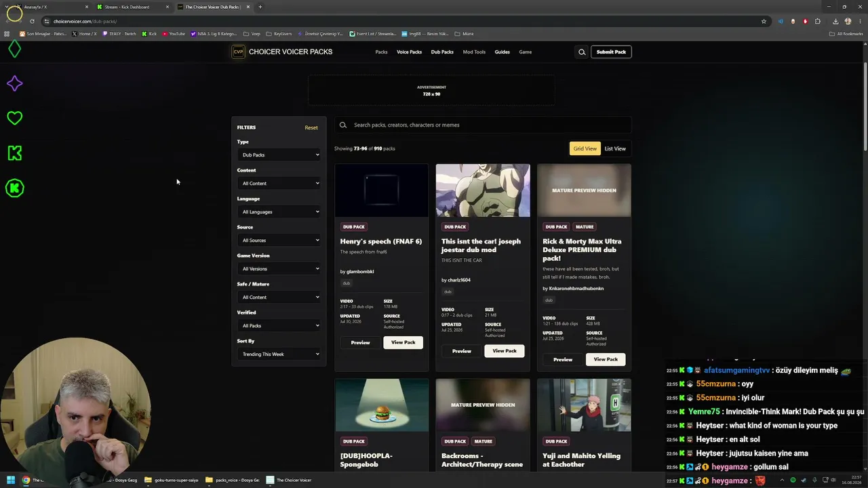Screen dimensions: 868x488
Task: Open the Content dropdown in filters
Action: click(x=279, y=184)
